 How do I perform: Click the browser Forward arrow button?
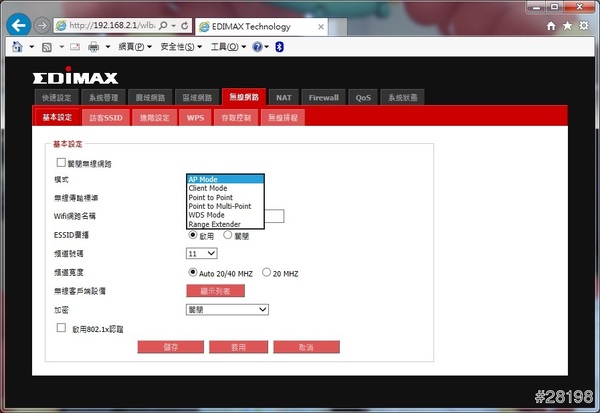click(x=42, y=26)
